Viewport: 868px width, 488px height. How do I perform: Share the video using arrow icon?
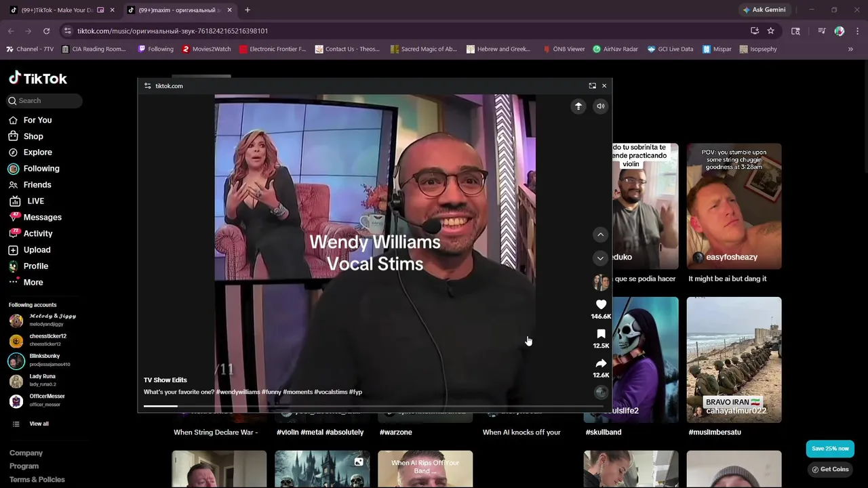coord(601,364)
